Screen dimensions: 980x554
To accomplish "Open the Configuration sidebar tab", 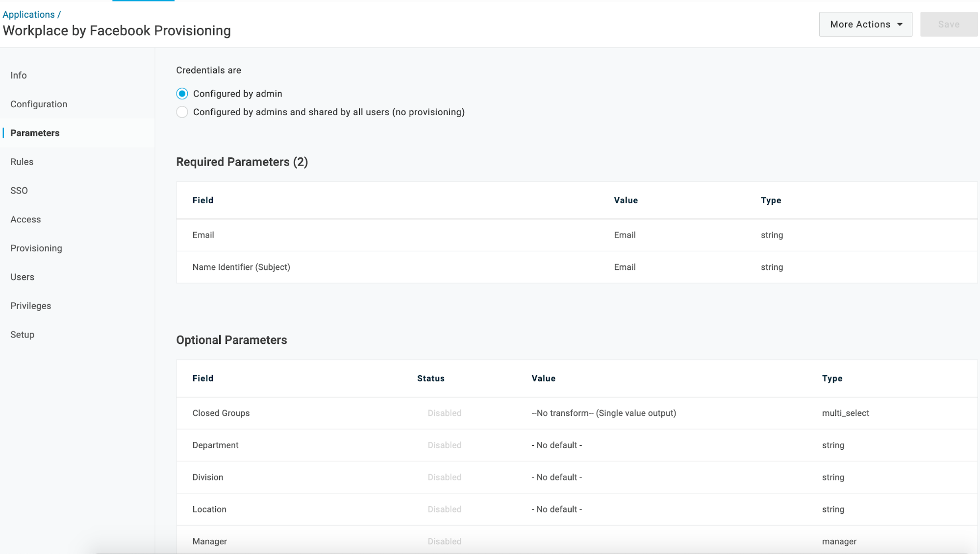I will (x=39, y=104).
